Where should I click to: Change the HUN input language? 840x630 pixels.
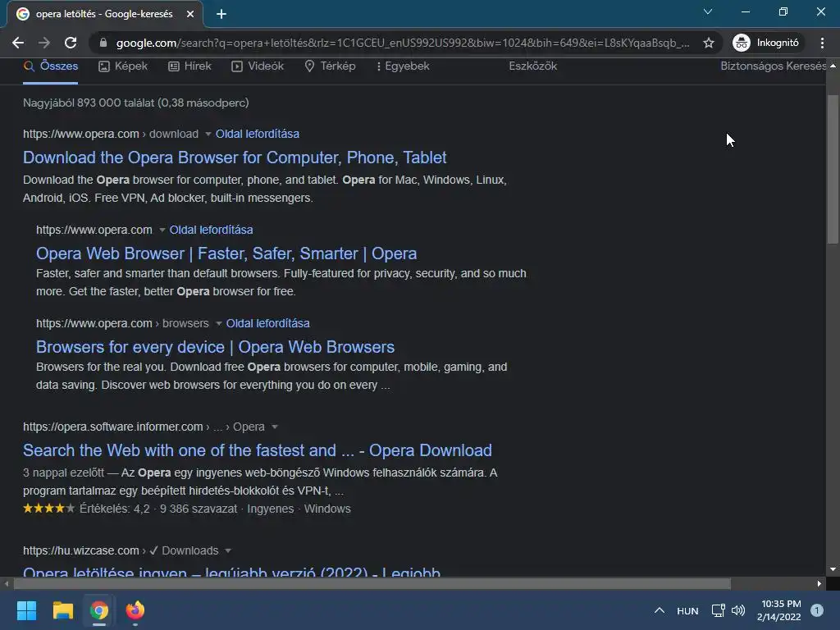pos(687,610)
